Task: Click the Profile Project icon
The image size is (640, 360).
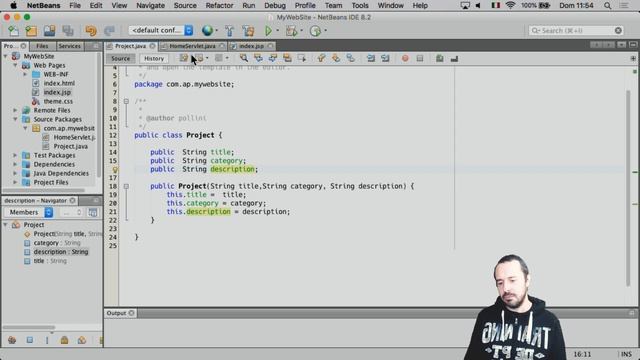Action: (x=315, y=31)
